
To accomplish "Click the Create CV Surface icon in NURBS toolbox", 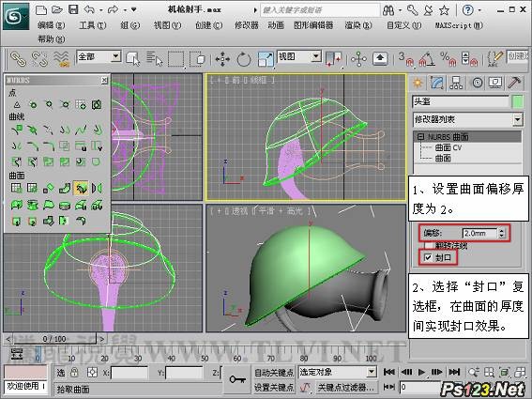I will 16,188.
